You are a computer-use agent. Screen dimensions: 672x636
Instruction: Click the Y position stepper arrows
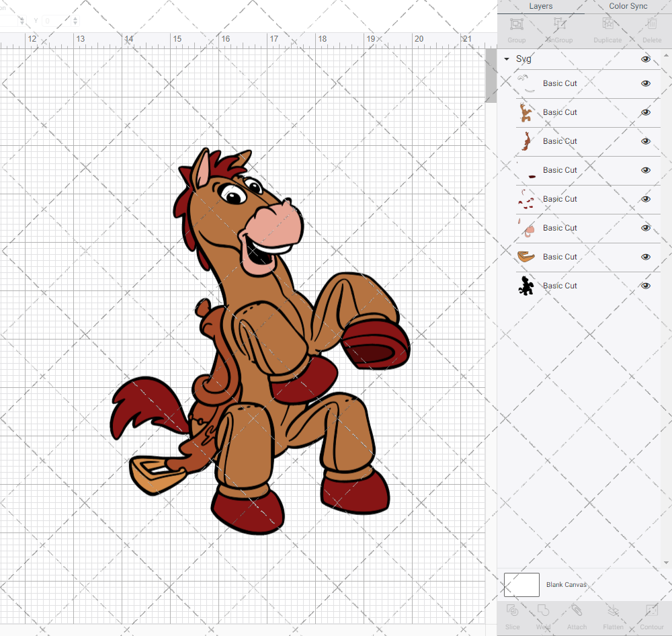point(75,21)
